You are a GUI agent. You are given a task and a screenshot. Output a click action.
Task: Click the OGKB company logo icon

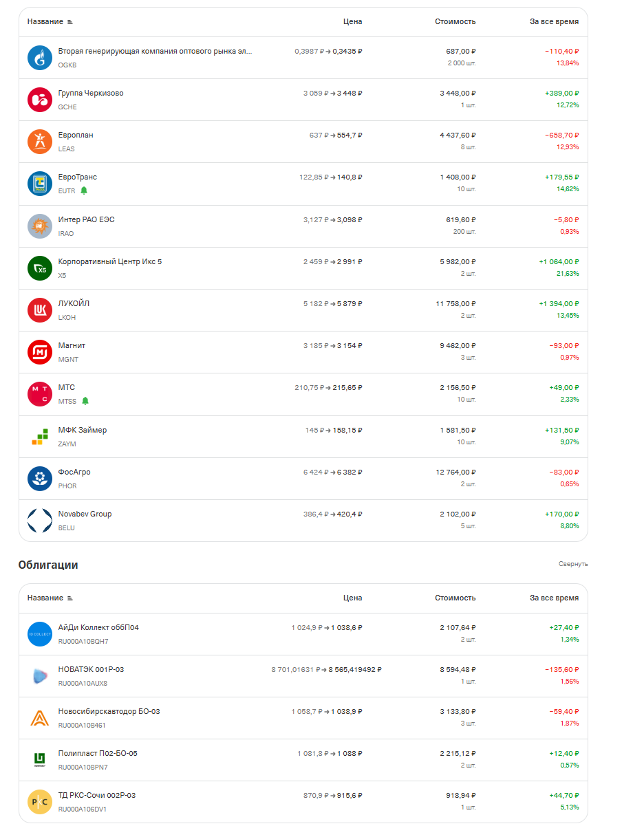coord(40,58)
